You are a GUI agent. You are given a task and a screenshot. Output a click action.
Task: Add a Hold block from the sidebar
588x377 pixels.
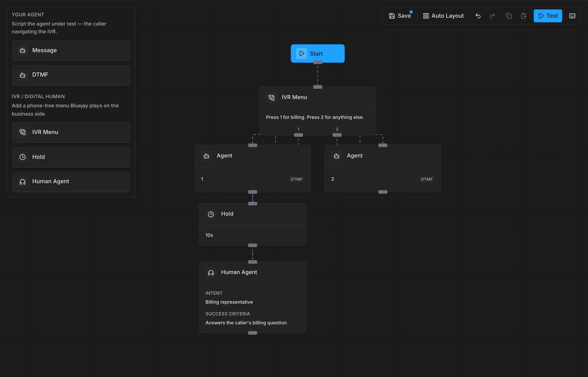tap(71, 157)
